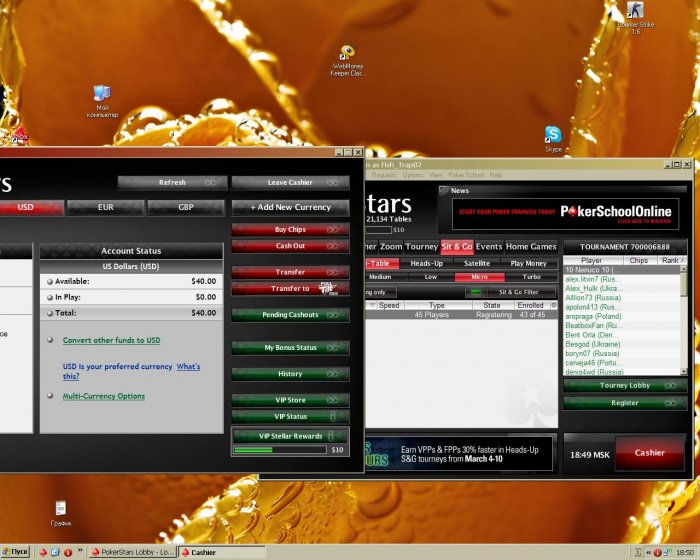The height and width of the screenshot is (560, 700).
Task: Click the red Transfer button
Action: point(290,272)
